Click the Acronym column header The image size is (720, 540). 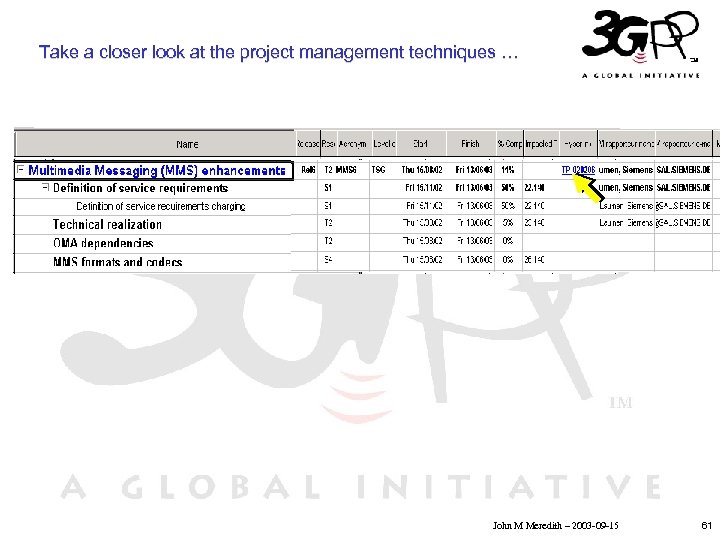tap(352, 144)
